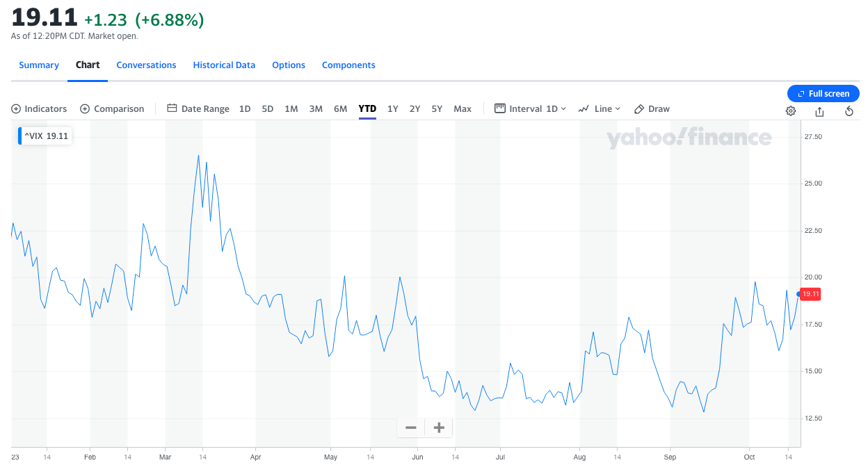Select the 5Y range

[x=437, y=108]
